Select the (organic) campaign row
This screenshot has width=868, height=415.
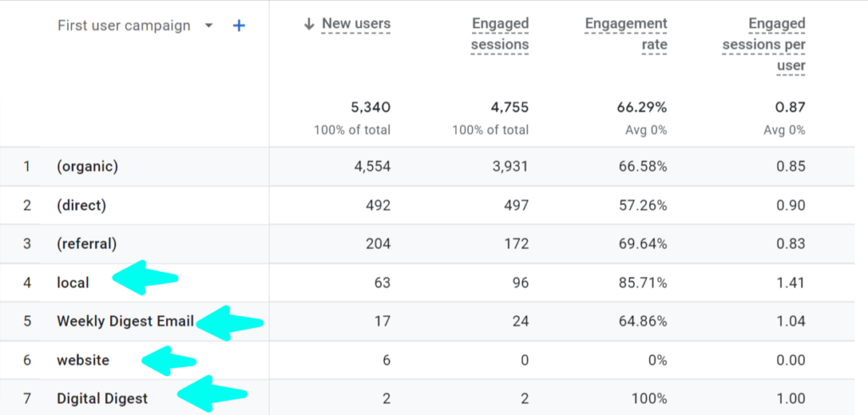(x=427, y=167)
